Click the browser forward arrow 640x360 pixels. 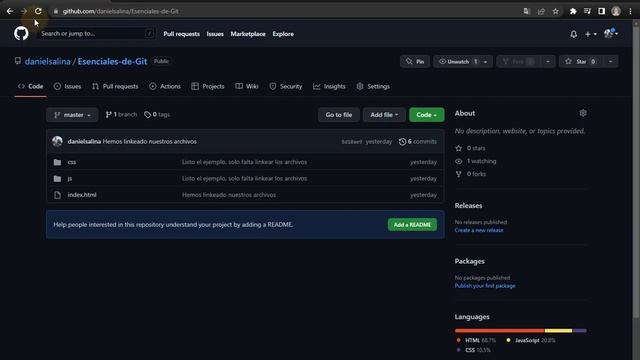coord(24,11)
